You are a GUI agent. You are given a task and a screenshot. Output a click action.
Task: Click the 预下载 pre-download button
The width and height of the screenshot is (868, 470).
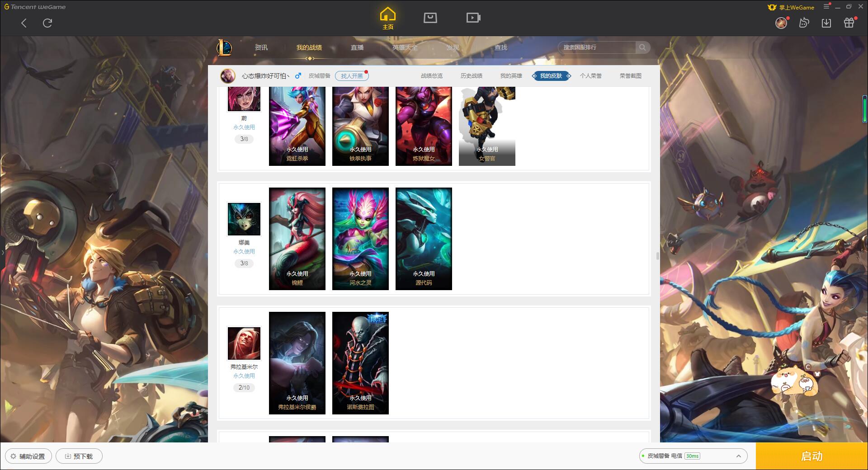79,456
